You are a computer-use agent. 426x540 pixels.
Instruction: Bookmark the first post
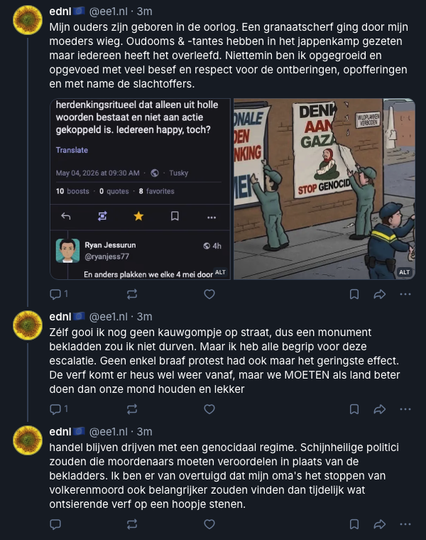(354, 294)
